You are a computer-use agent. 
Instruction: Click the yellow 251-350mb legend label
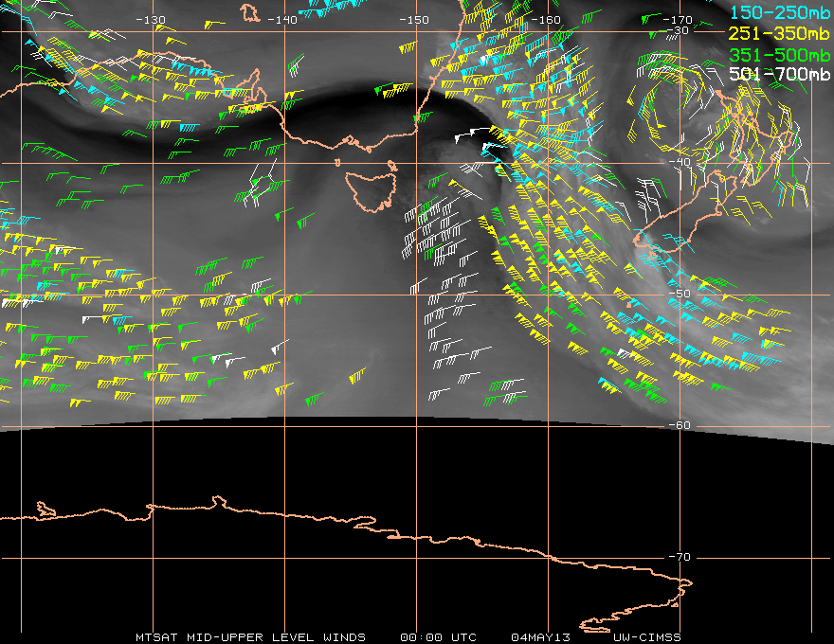[x=779, y=33]
